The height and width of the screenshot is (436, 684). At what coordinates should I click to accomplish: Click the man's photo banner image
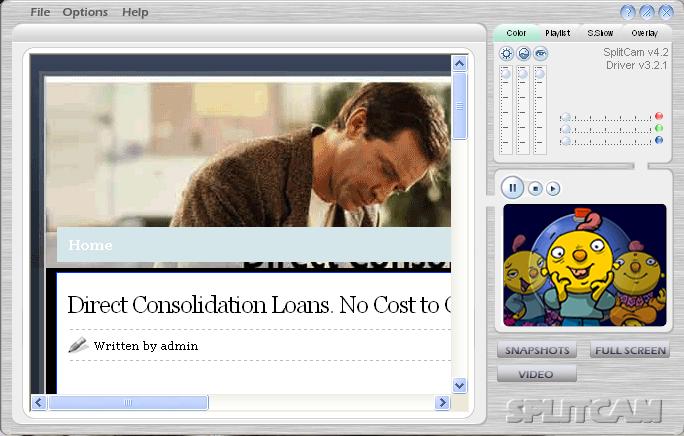tap(248, 154)
